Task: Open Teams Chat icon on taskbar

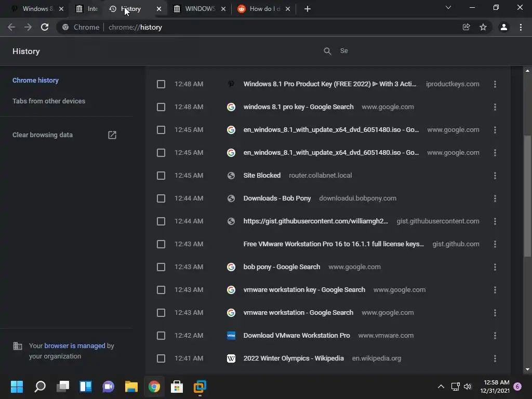Action: tap(109, 387)
